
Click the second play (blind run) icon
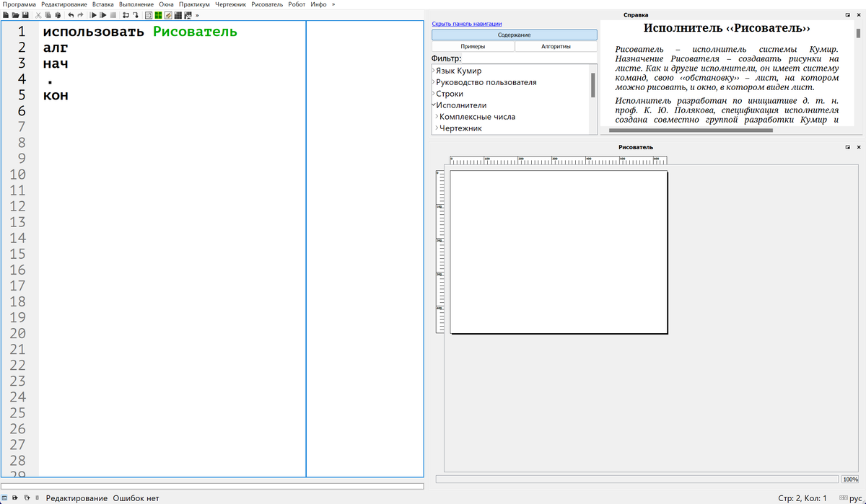click(103, 15)
